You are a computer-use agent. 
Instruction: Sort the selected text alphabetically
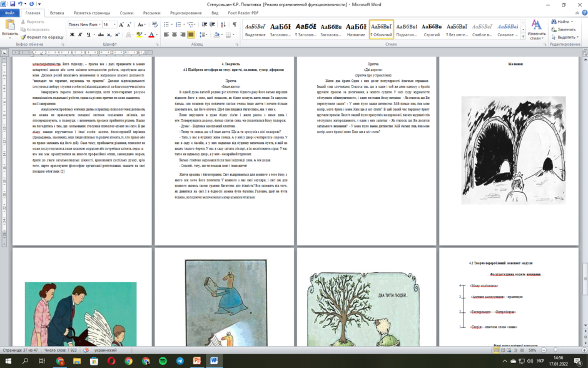click(x=223, y=25)
